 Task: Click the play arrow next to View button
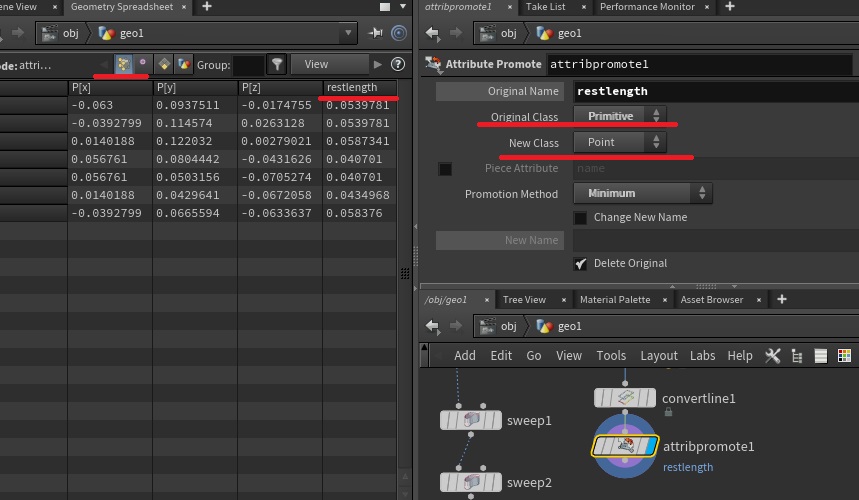coord(377,65)
